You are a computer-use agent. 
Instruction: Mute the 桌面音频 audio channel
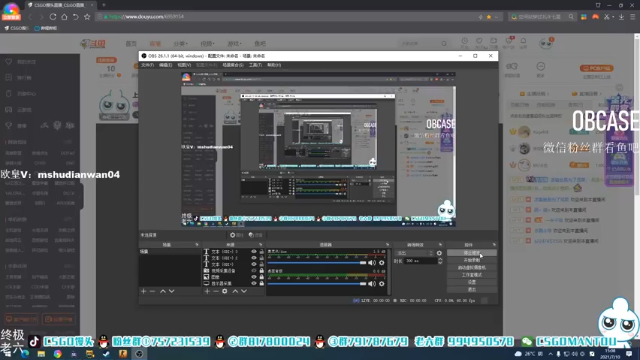[x=372, y=284]
